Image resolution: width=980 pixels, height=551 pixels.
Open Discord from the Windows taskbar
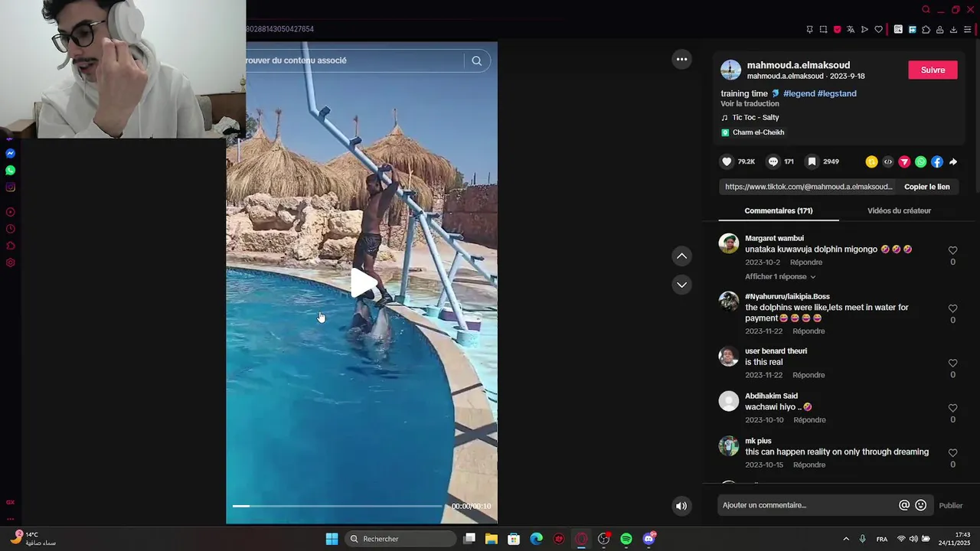pos(648,539)
